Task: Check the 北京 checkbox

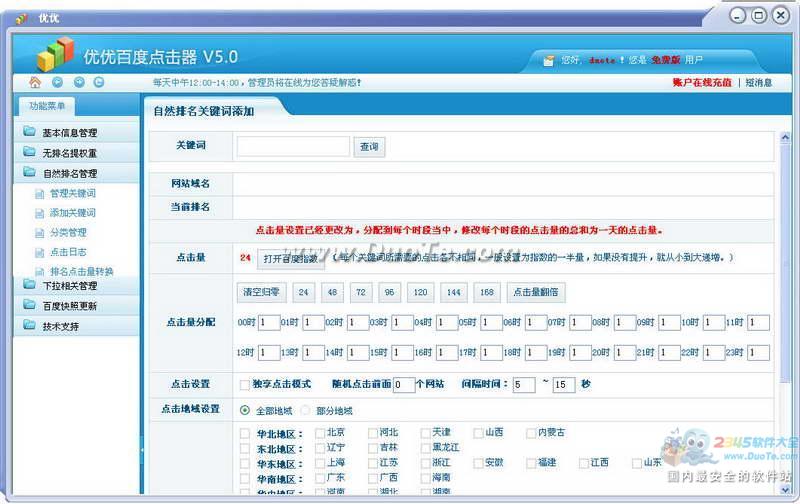Action: [x=320, y=433]
